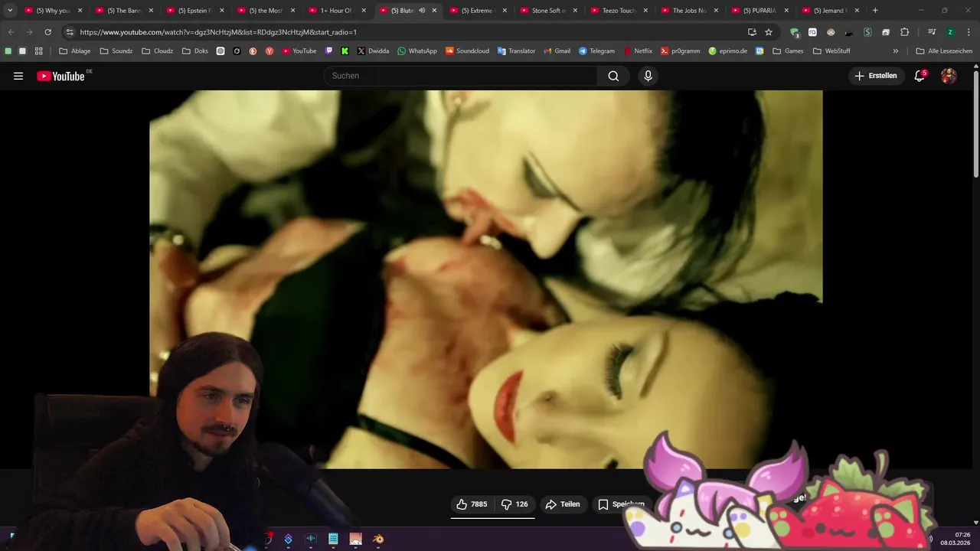980x551 pixels.
Task: Open eprimo.de bookmark
Action: (727, 51)
